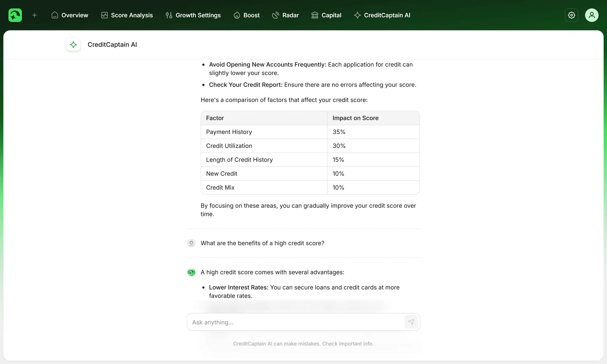Click the Impact on Score column header
Screen dimensions: 607x364
click(356, 118)
